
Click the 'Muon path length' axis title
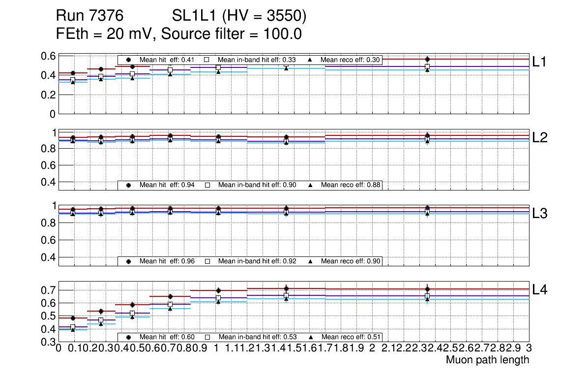click(x=487, y=360)
